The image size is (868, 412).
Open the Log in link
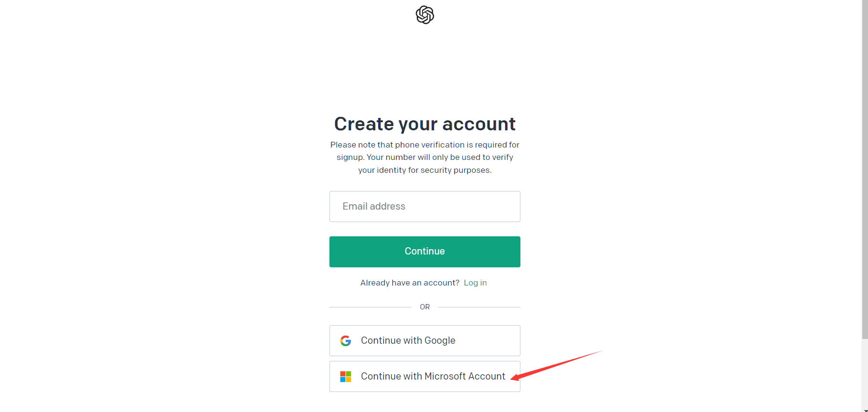click(x=475, y=283)
